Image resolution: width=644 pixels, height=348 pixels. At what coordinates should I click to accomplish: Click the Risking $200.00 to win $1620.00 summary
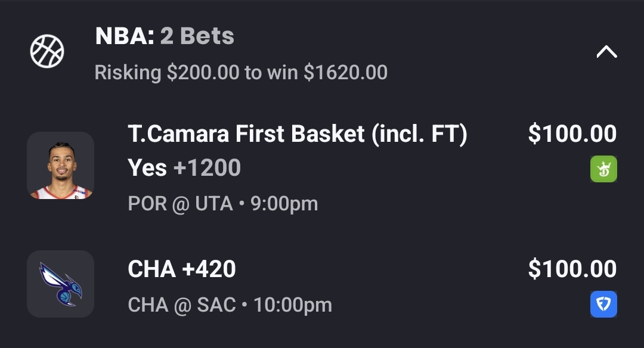(x=241, y=73)
